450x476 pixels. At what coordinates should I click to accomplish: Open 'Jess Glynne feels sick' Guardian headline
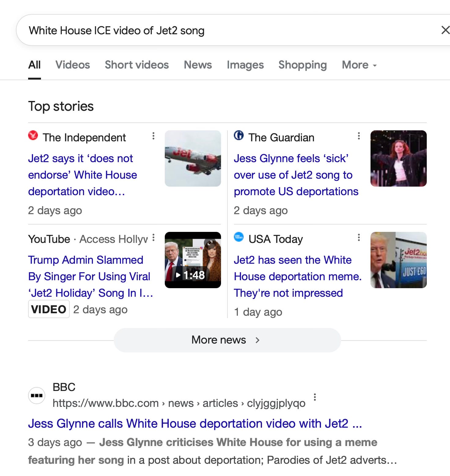(x=296, y=175)
